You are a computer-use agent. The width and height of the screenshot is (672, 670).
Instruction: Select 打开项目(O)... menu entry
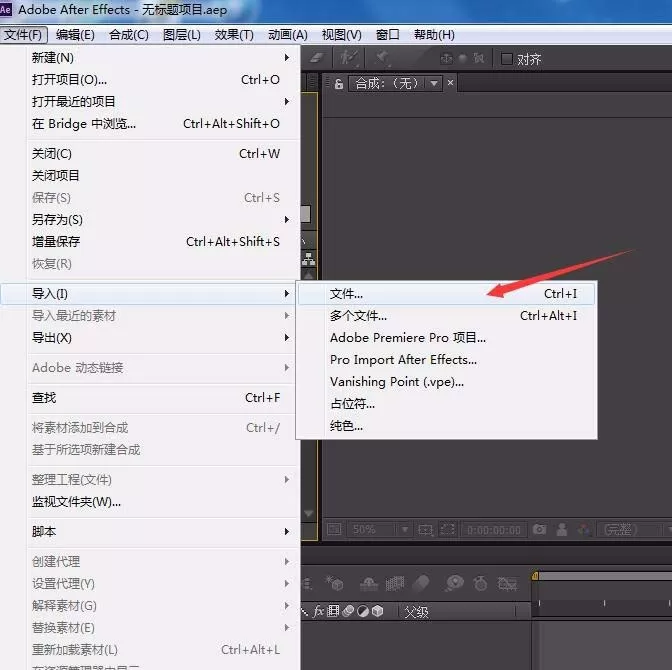point(161,80)
